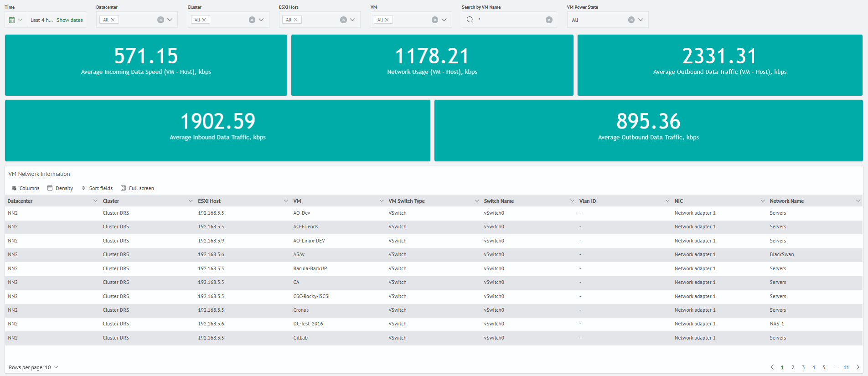Open Cluster column header menu
868x376 pixels.
pos(191,201)
